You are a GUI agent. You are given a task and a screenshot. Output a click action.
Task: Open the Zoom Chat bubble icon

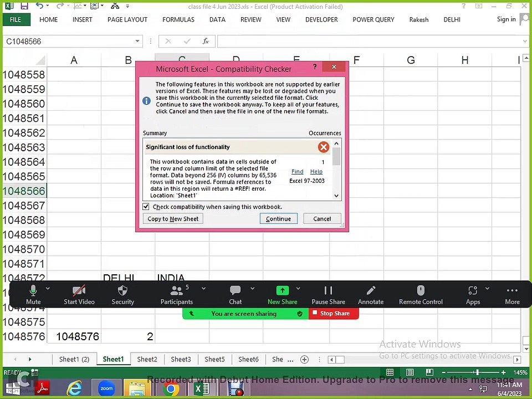click(x=235, y=290)
